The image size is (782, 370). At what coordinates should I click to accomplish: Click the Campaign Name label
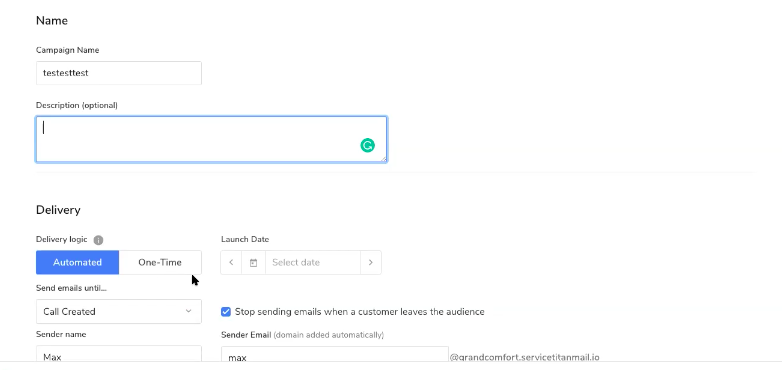click(x=67, y=50)
